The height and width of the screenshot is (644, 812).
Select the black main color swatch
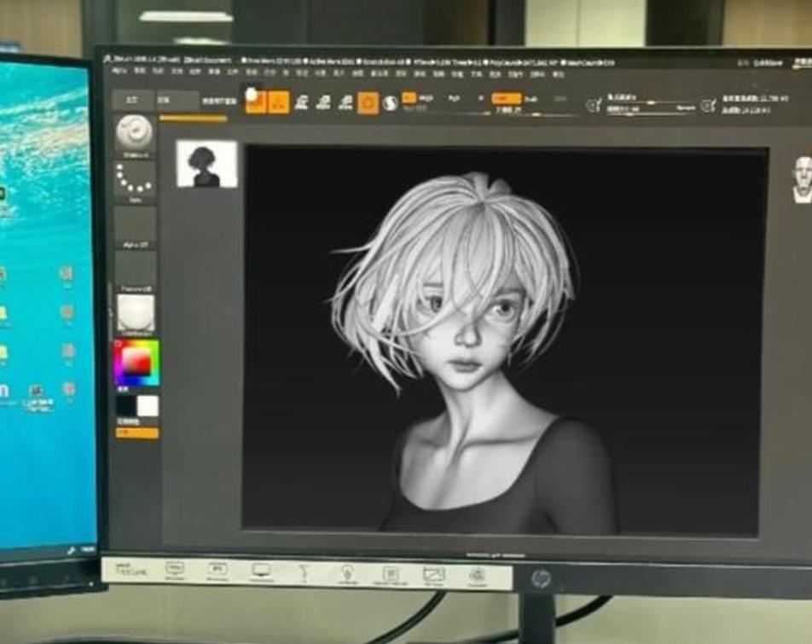[126, 406]
